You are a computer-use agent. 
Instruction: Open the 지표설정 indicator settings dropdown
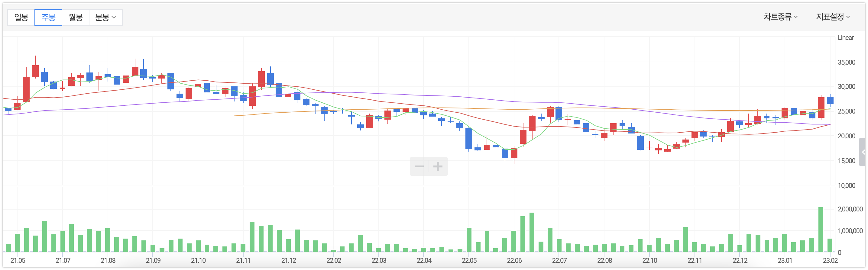point(833,17)
